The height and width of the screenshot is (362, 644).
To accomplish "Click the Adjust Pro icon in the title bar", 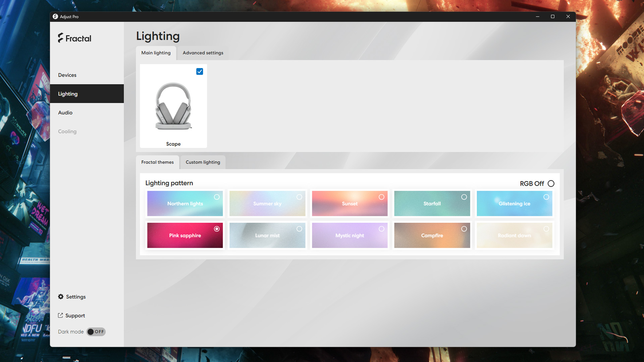I will (55, 16).
